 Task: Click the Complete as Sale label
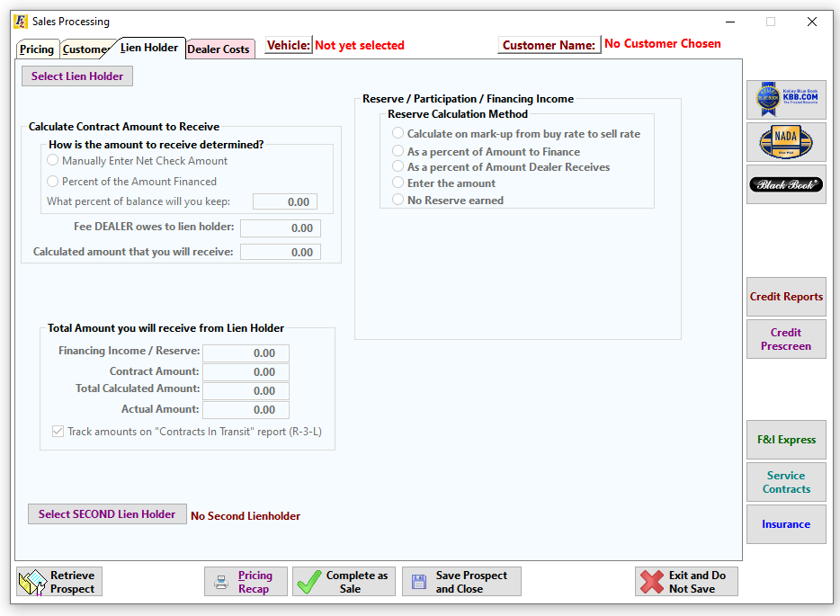pyautogui.click(x=357, y=582)
